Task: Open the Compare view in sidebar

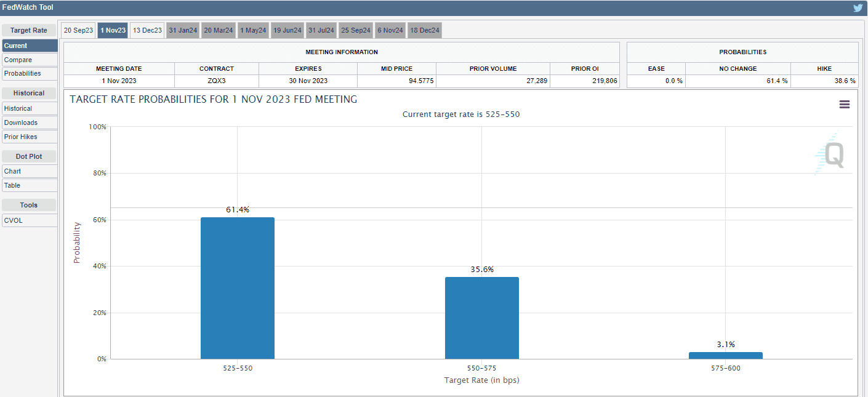Action: pos(30,60)
